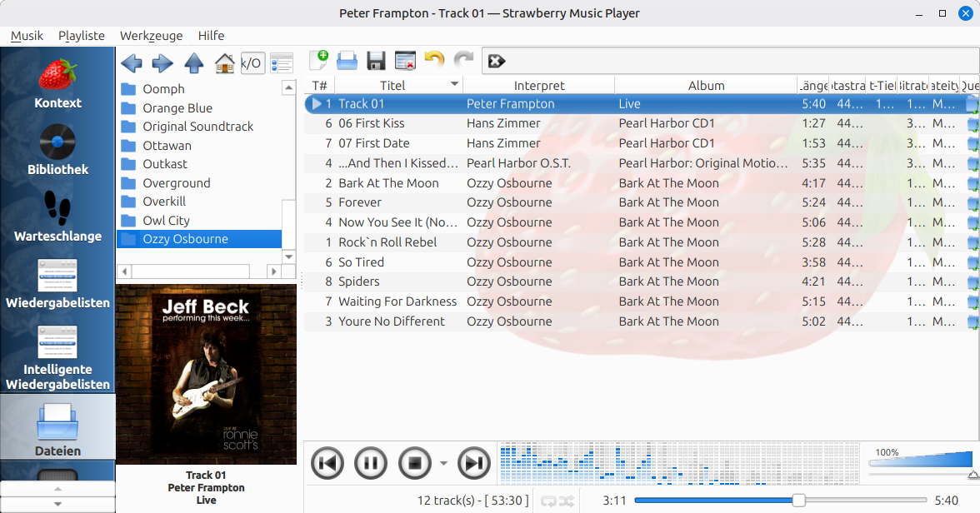Undo the last playlist change
Image resolution: width=980 pixels, height=513 pixels.
point(433,61)
